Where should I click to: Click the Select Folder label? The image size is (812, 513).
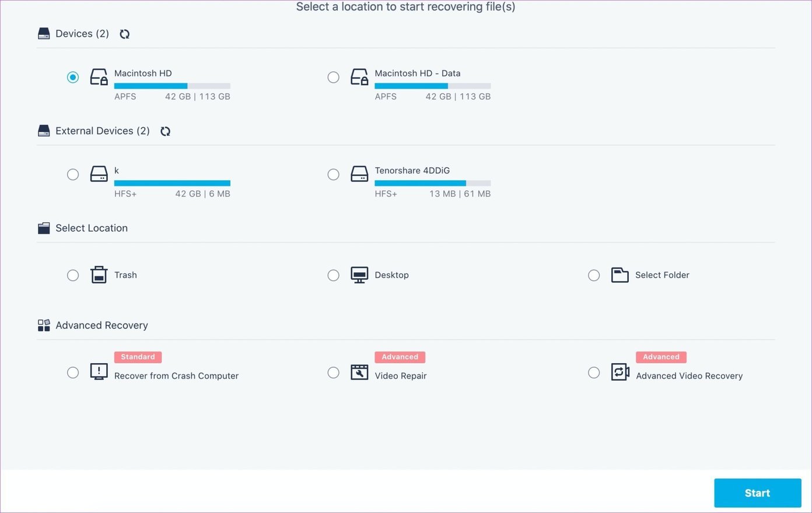(662, 275)
